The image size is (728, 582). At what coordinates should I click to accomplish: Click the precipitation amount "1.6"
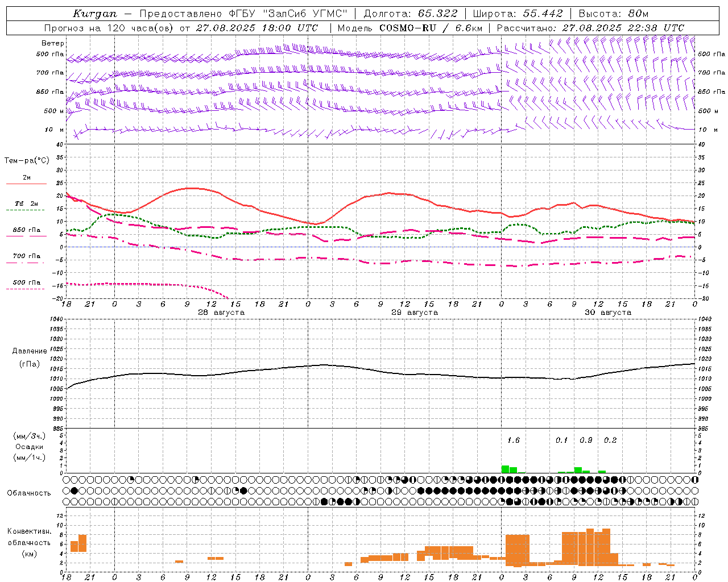513,440
